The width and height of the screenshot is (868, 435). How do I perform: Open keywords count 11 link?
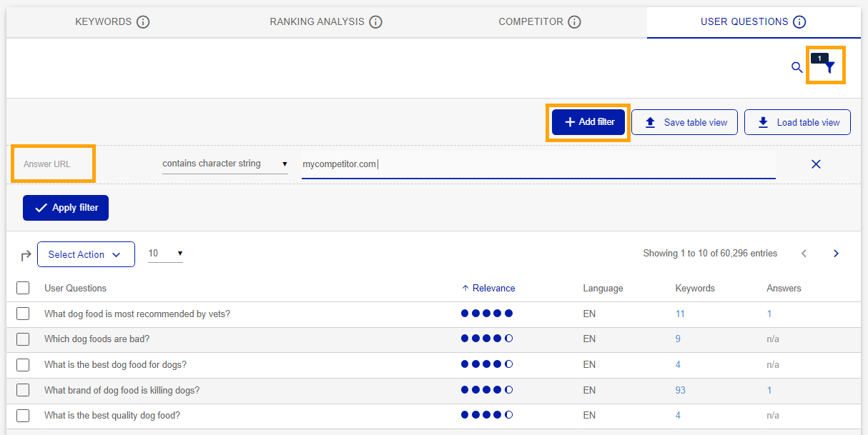point(680,314)
